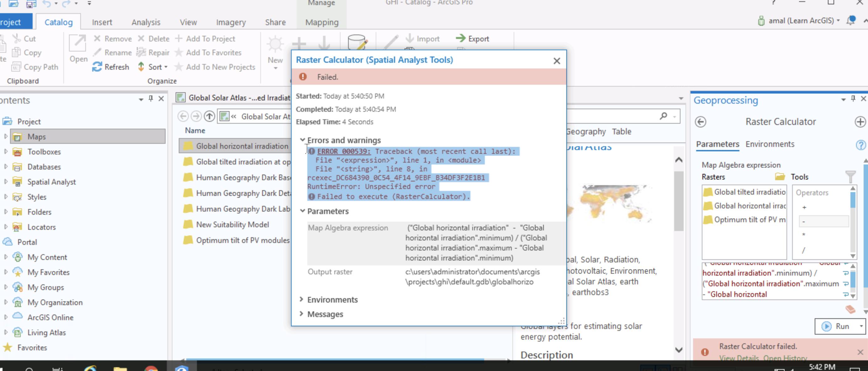Click the taskbar clock showing 5:42 PM
Image resolution: width=868 pixels, height=371 pixels.
(x=822, y=367)
